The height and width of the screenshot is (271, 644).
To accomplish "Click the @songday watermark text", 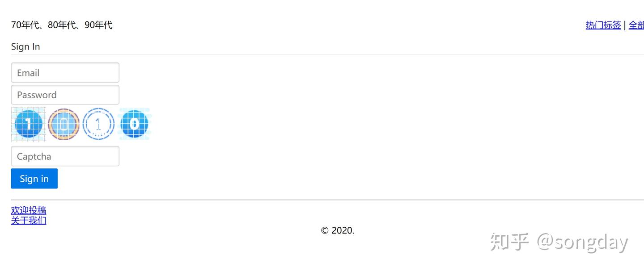I will (582, 242).
